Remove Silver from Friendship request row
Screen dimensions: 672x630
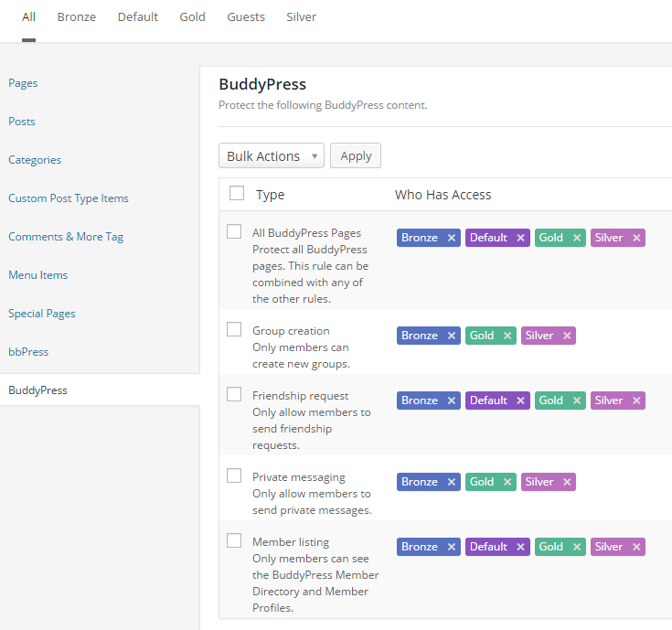(636, 400)
